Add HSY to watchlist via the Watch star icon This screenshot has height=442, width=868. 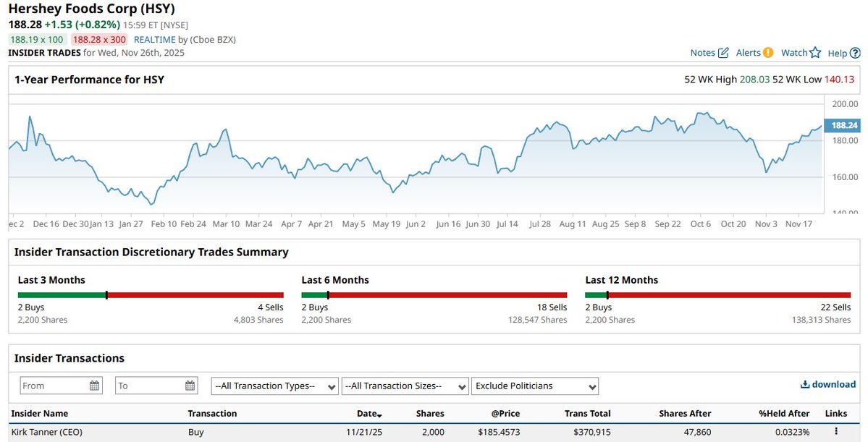pyautogui.click(x=814, y=52)
